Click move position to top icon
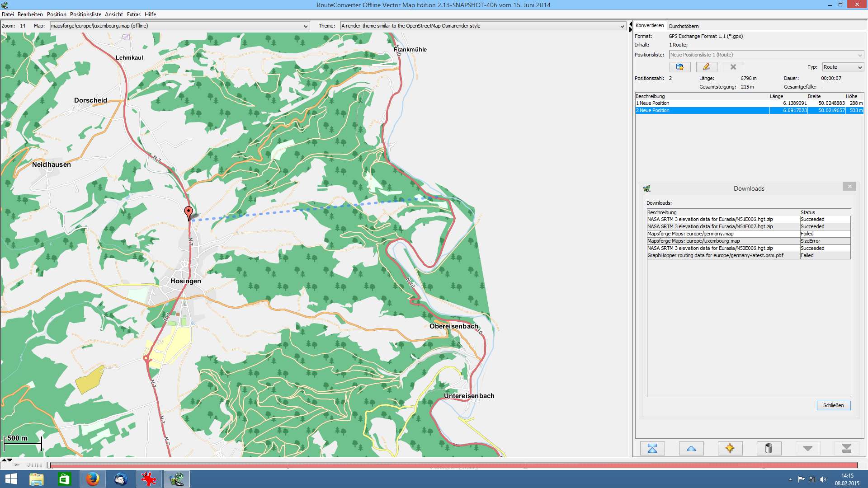Image resolution: width=868 pixels, height=488 pixels. click(x=652, y=448)
